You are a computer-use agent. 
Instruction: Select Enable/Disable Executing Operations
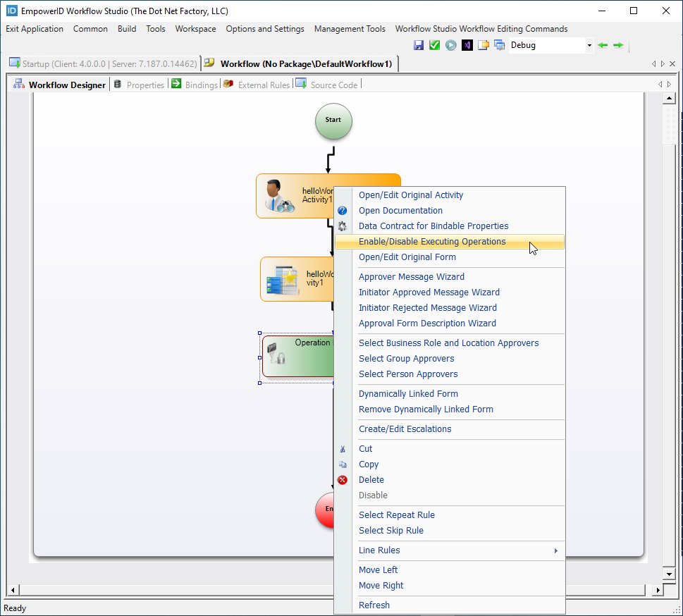coord(432,242)
